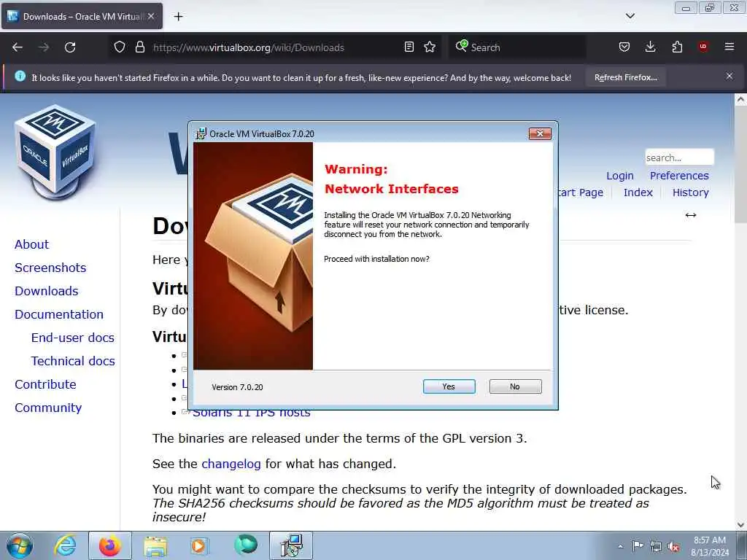The height and width of the screenshot is (560, 747).
Task: Open the Windows Start menu orb
Action: click(20, 545)
